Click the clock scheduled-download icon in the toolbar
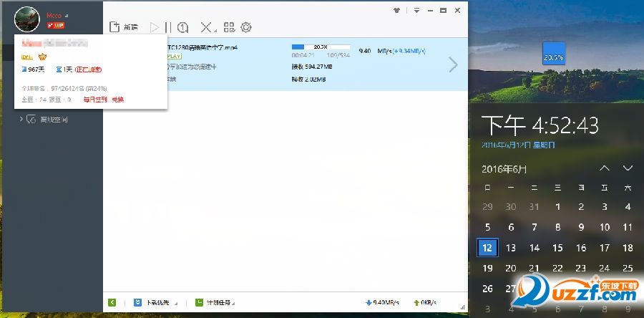The image size is (644, 318). point(183,27)
